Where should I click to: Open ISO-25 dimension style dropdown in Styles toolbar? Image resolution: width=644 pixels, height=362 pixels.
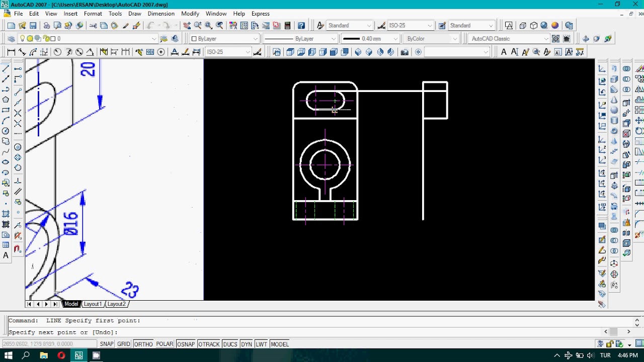click(410, 26)
